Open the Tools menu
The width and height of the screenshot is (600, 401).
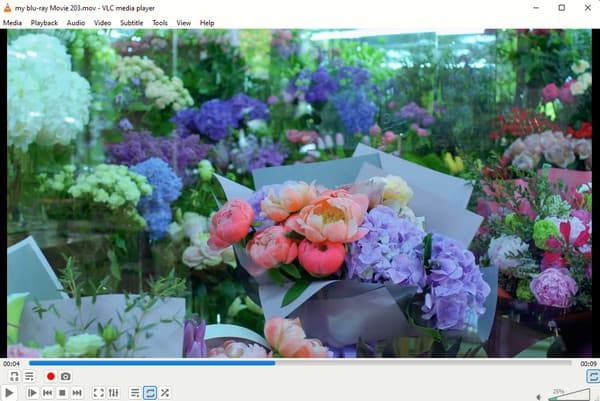click(160, 23)
